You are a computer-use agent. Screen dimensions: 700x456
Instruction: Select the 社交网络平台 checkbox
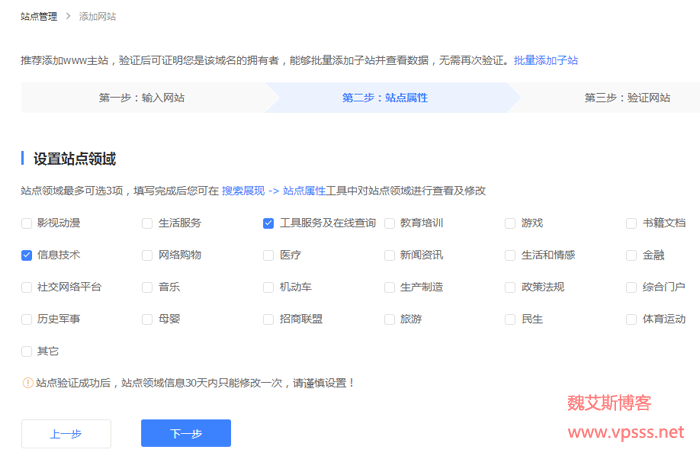click(x=27, y=287)
